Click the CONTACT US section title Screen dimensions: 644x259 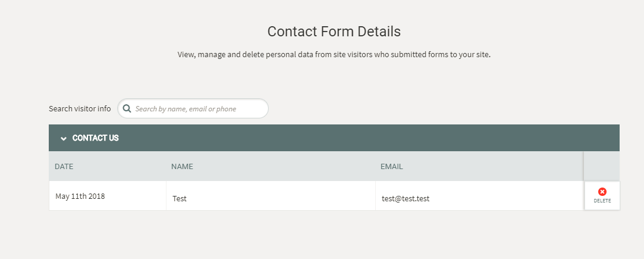(95, 138)
